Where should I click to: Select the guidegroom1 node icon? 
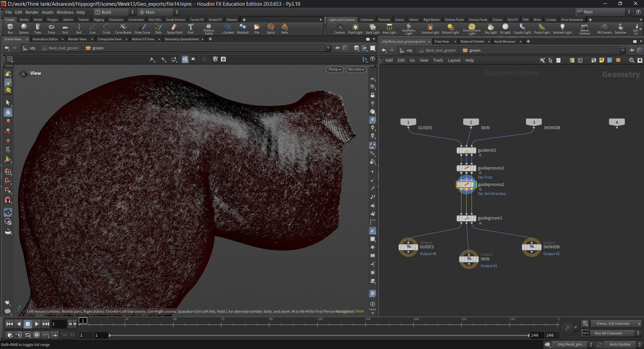[466, 218]
